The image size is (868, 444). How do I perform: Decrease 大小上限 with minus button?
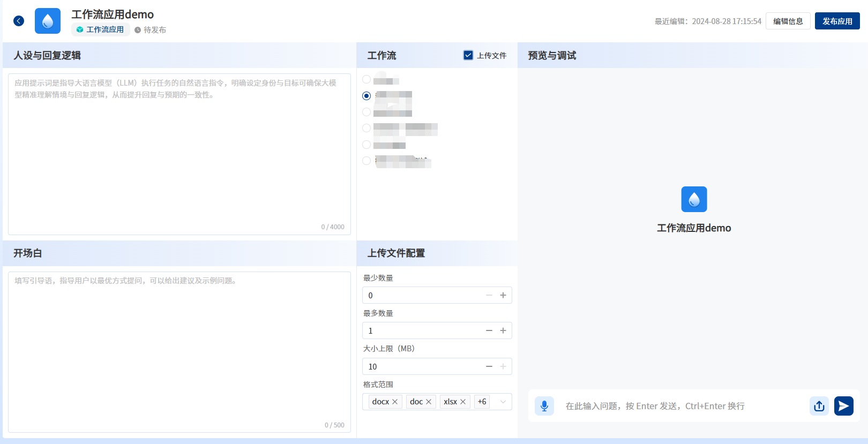(x=489, y=366)
